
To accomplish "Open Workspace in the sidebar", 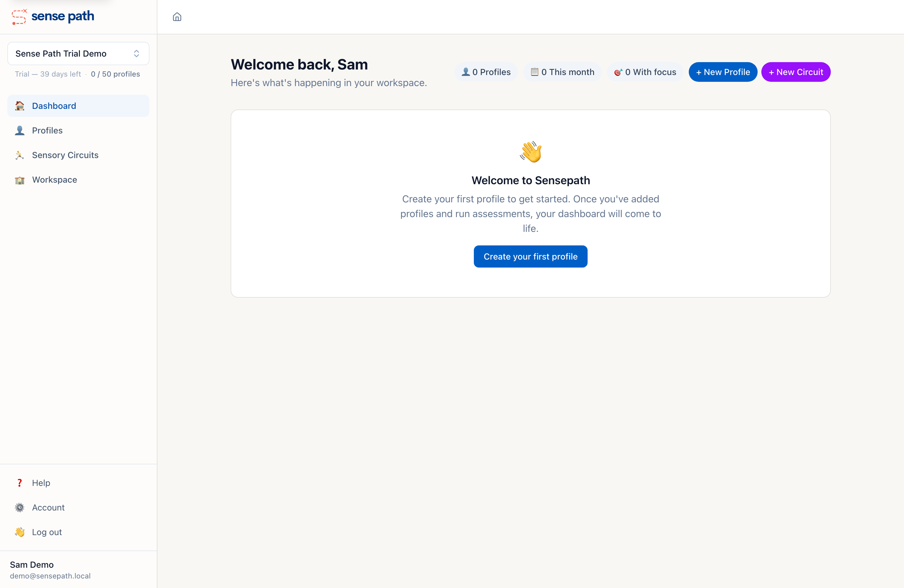I will [x=78, y=180].
